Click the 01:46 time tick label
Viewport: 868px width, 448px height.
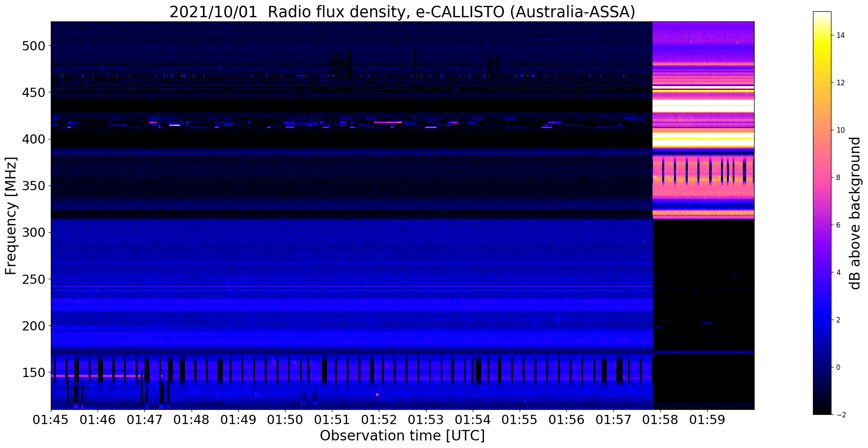98,420
